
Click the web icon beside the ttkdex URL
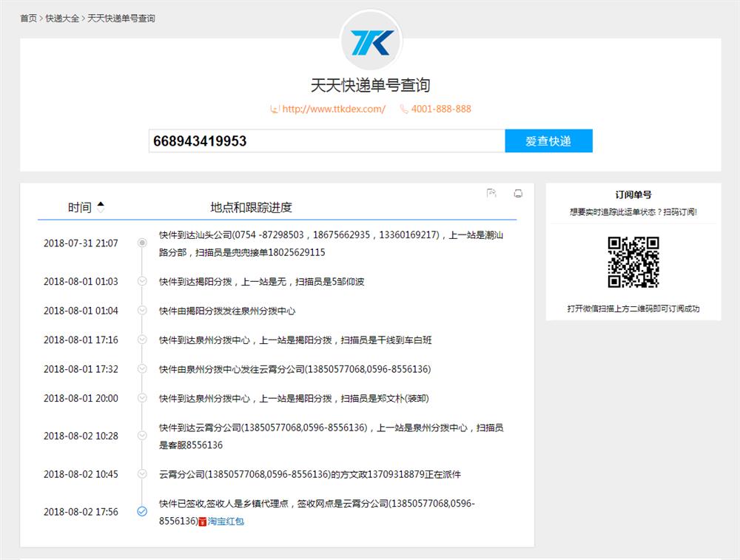pyautogui.click(x=275, y=109)
